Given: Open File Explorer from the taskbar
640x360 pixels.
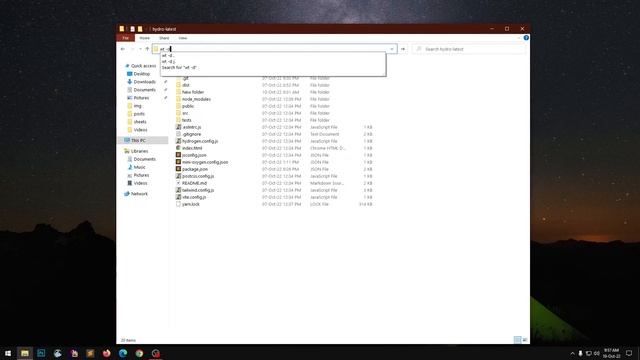Looking at the screenshot, I should (25, 353).
